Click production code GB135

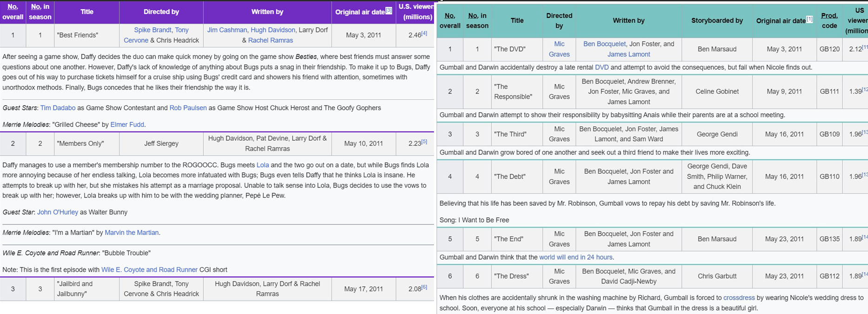(829, 239)
